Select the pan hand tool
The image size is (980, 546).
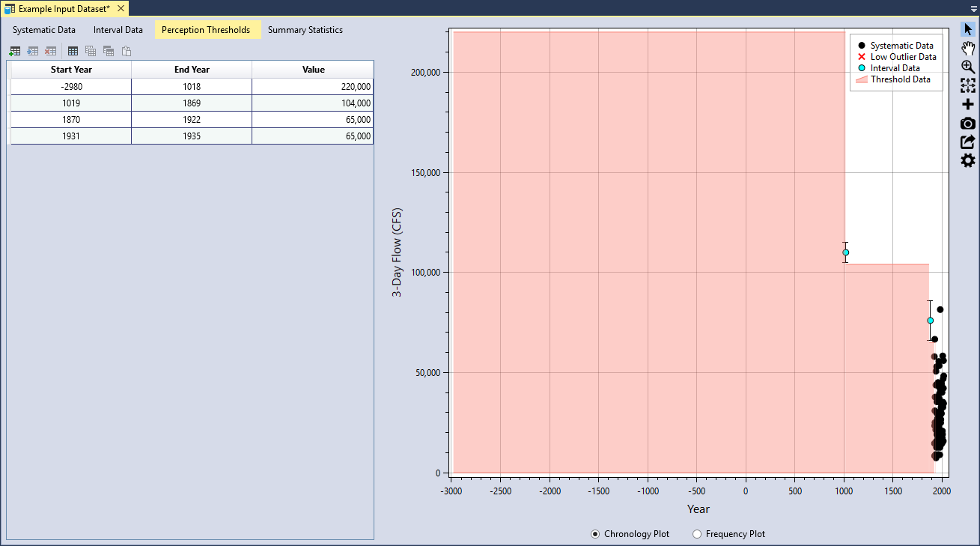pos(968,48)
